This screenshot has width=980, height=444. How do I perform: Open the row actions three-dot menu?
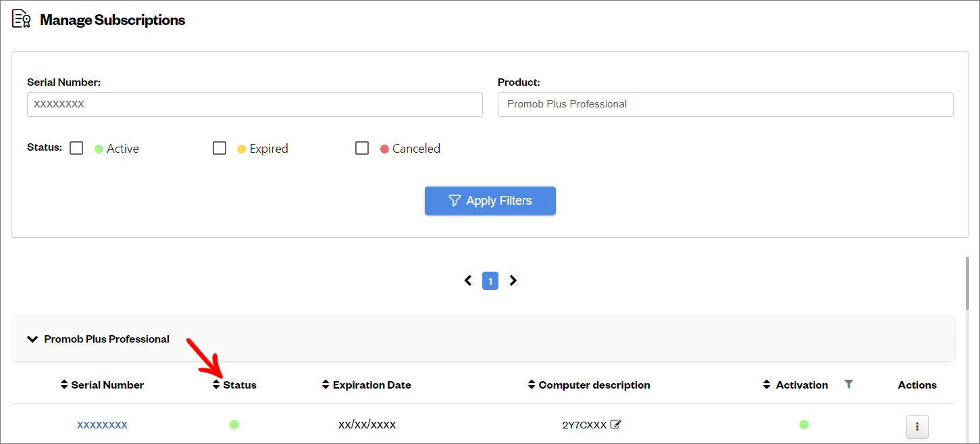pos(917,426)
